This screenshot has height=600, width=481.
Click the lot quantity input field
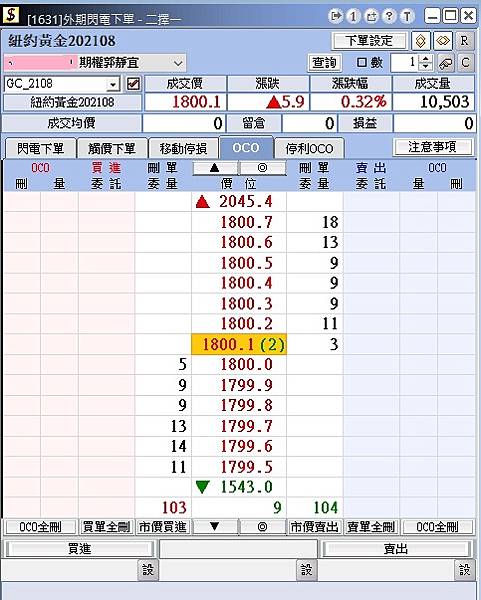(405, 63)
